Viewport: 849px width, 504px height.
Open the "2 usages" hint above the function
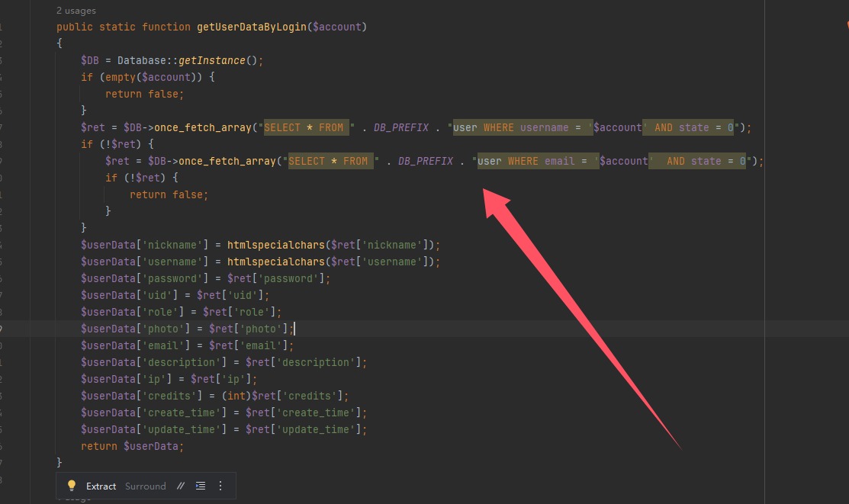(x=76, y=11)
